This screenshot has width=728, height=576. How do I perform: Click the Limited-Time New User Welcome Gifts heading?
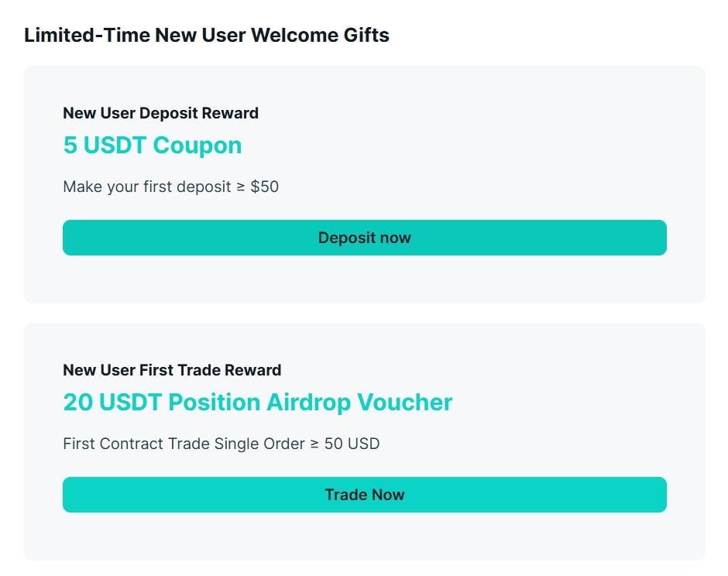coord(207,35)
